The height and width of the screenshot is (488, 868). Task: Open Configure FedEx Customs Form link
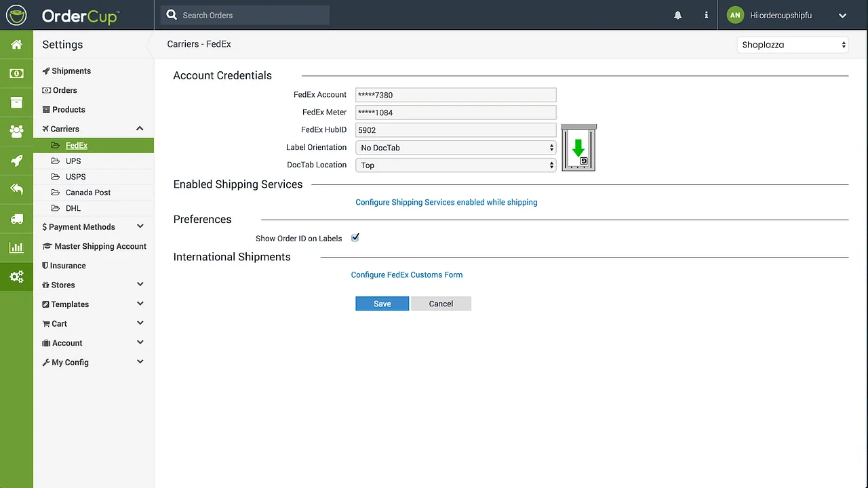coord(406,275)
